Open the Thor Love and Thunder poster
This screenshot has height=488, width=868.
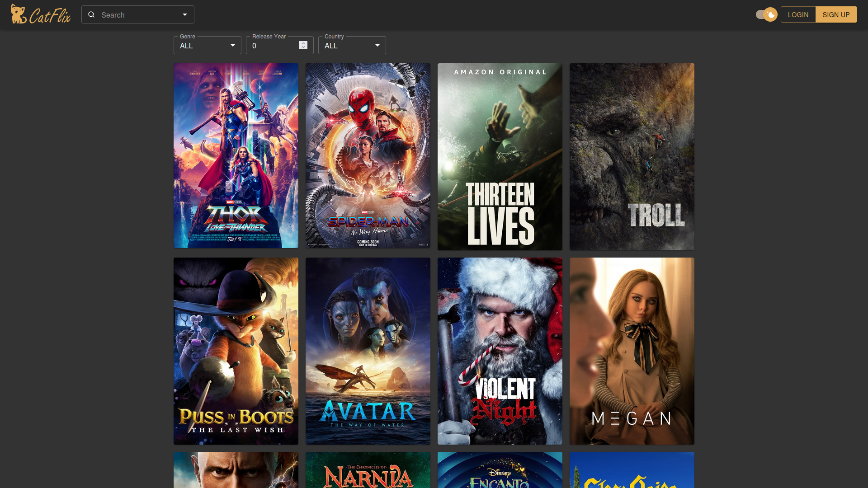pos(236,155)
